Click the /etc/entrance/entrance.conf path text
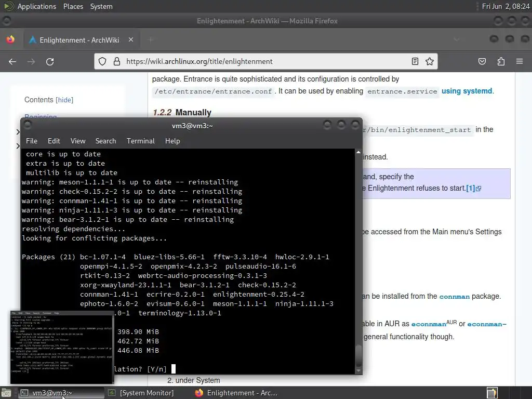This screenshot has height=399, width=532. [214, 91]
